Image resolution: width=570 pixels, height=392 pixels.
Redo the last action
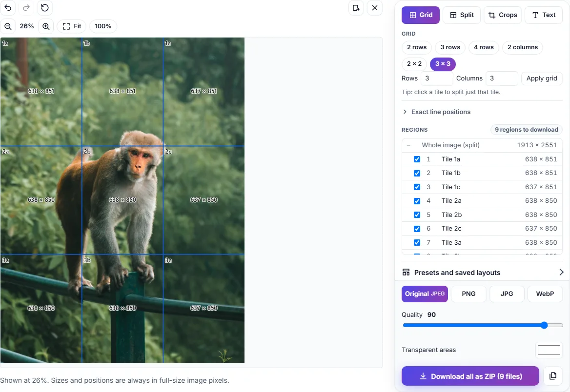pos(26,8)
